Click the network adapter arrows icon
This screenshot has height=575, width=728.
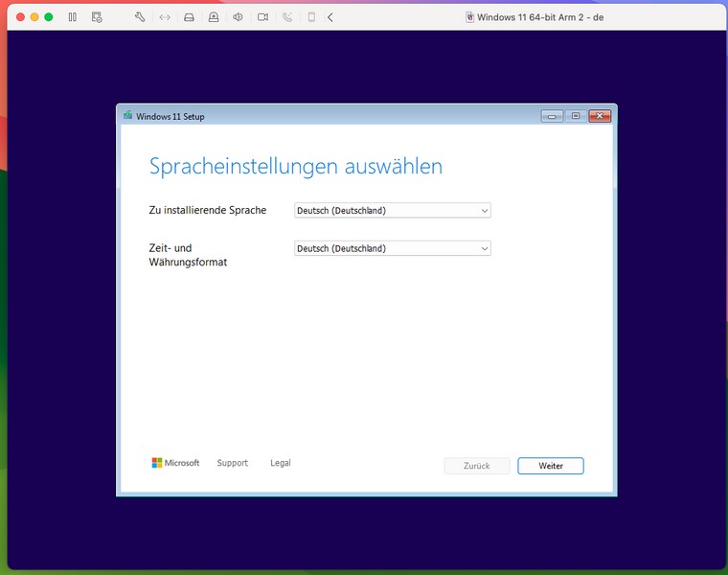[x=165, y=17]
